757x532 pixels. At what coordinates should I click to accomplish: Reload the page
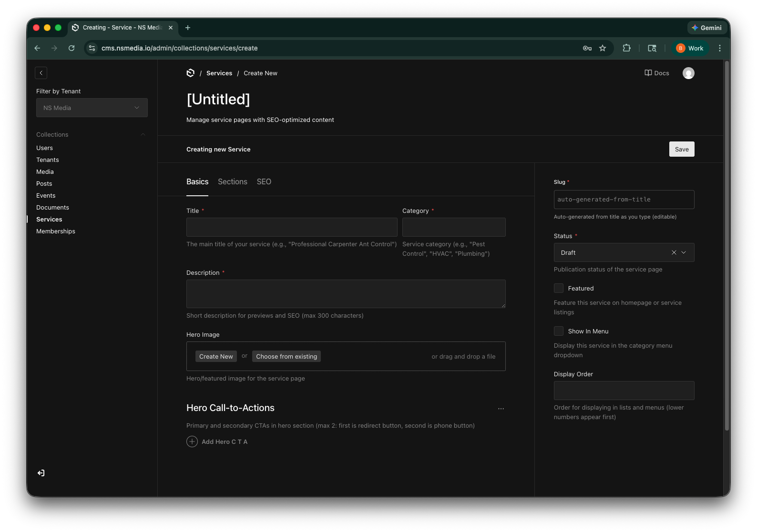point(72,48)
